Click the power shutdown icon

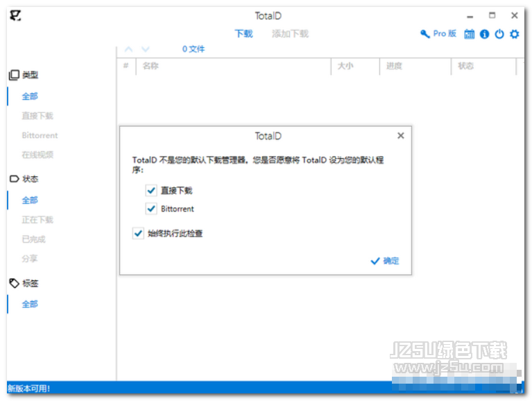(499, 34)
